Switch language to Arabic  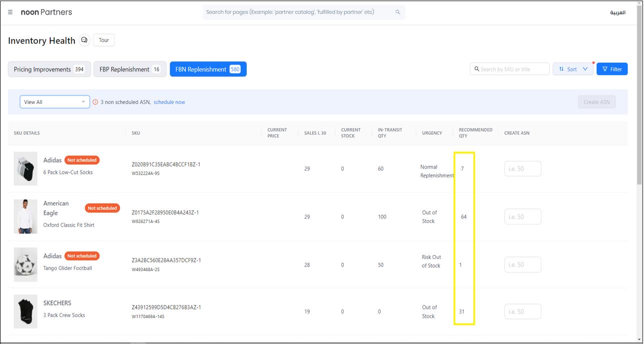(x=617, y=12)
